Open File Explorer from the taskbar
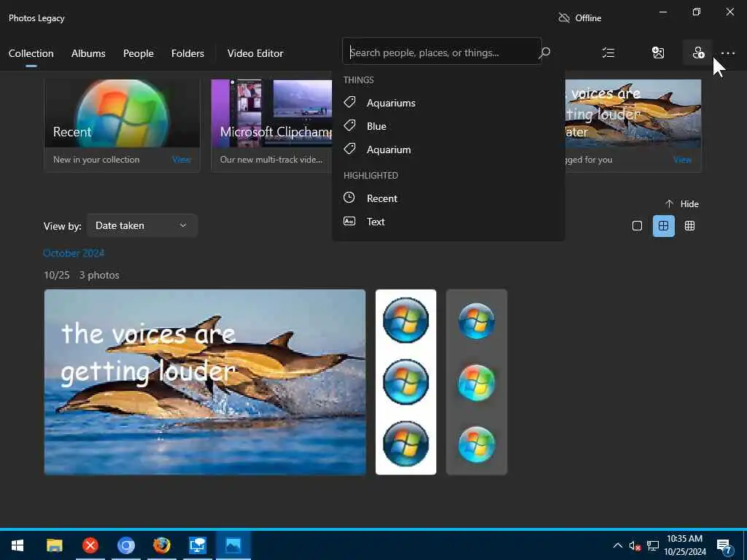This screenshot has height=560, width=747. tap(54, 545)
